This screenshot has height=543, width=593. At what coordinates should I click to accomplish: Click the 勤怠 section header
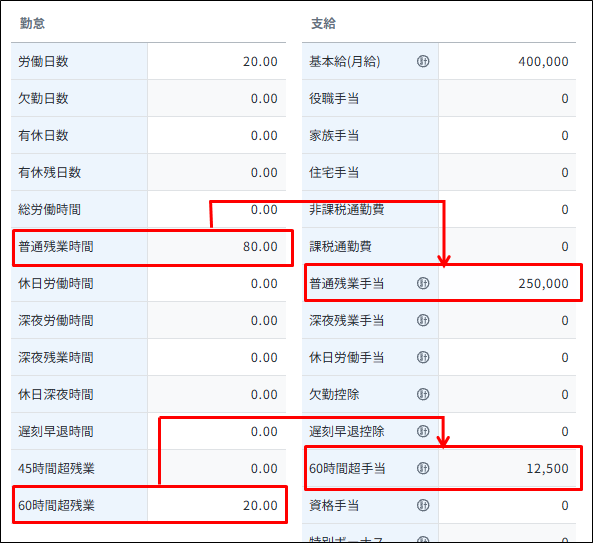(32, 23)
